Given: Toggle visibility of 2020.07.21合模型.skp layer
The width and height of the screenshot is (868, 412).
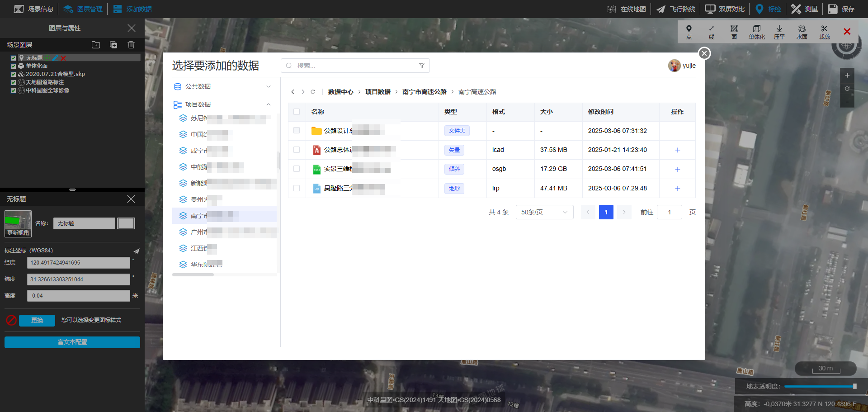Looking at the screenshot, I should coord(14,74).
